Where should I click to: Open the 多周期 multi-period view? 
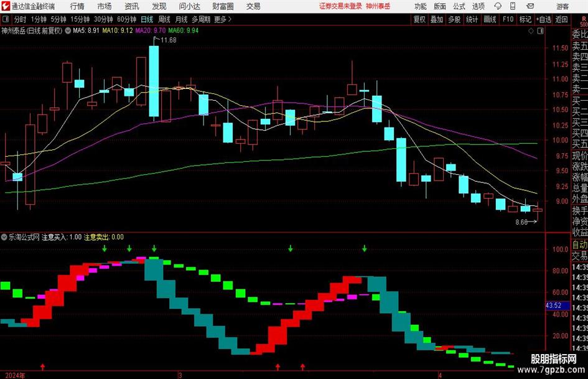202,19
